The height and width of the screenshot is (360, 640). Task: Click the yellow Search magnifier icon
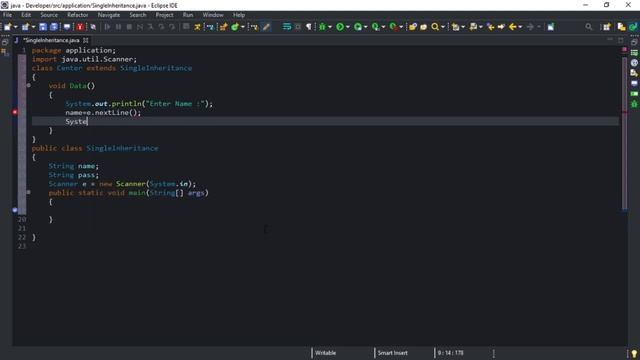[435, 27]
